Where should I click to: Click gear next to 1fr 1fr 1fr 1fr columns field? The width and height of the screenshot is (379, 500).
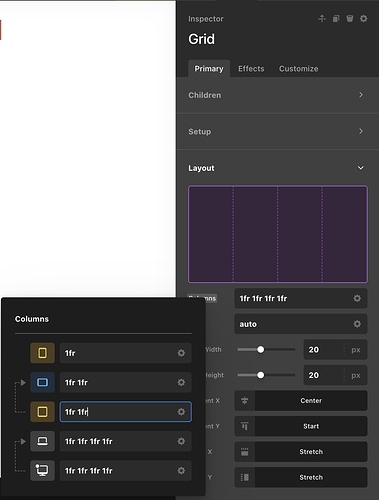click(357, 298)
